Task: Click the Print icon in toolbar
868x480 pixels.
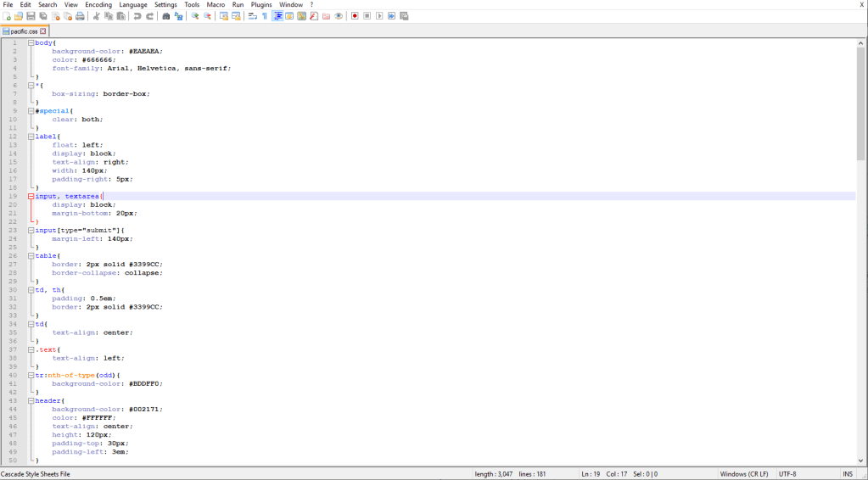Action: tap(81, 16)
